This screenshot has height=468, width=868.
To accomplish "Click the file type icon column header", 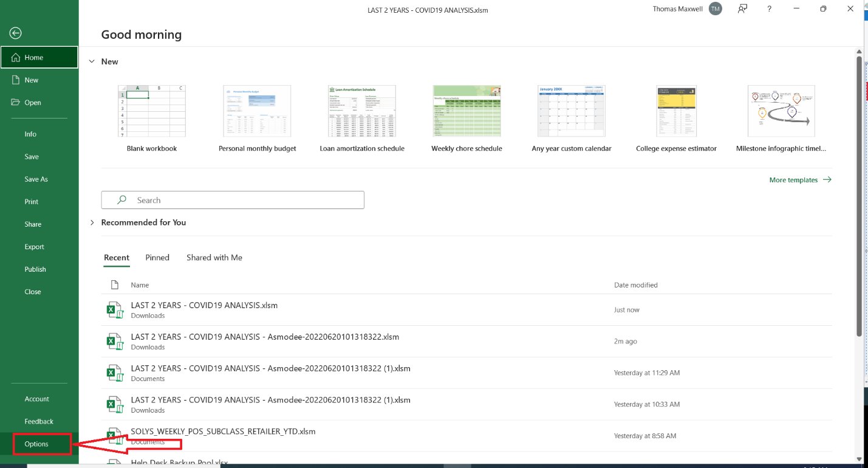I will coord(114,285).
